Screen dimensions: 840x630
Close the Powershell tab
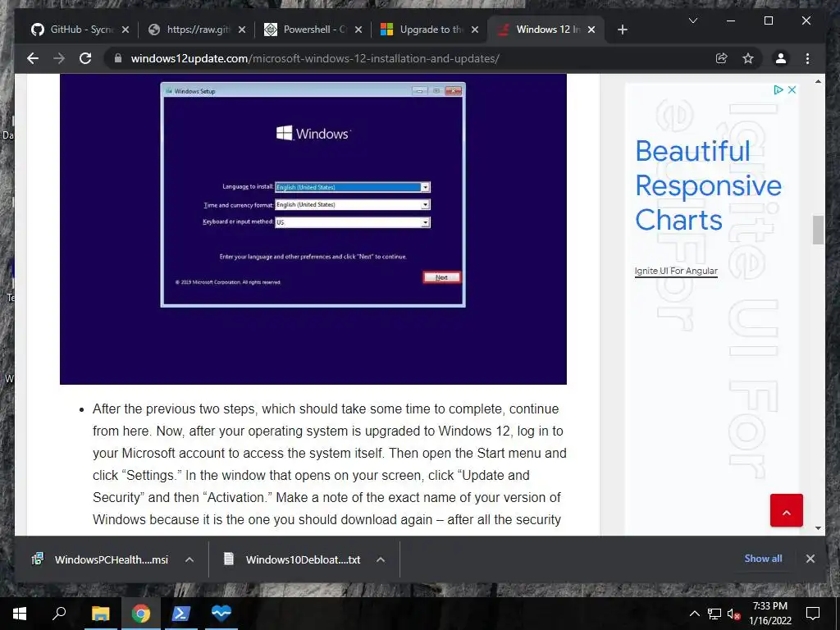point(358,30)
